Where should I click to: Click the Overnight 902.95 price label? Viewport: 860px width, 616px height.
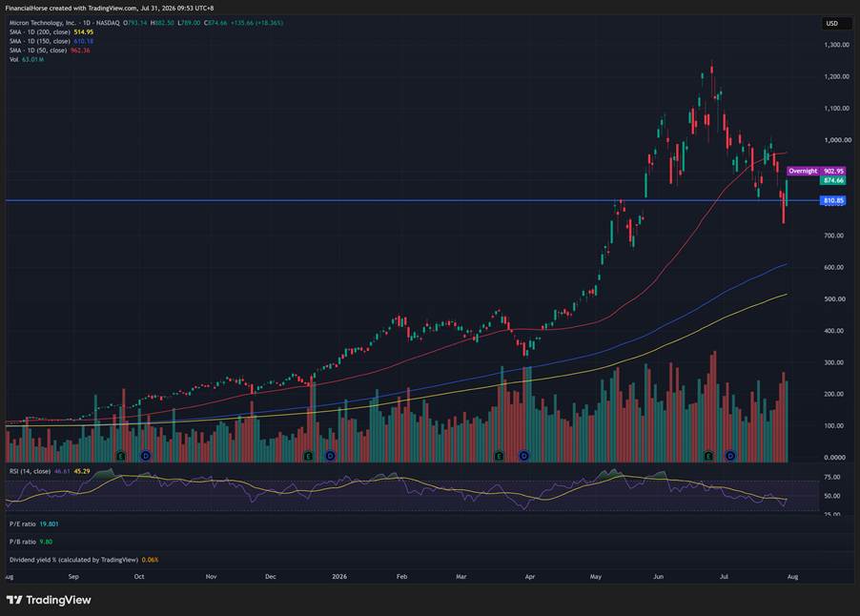click(816, 171)
